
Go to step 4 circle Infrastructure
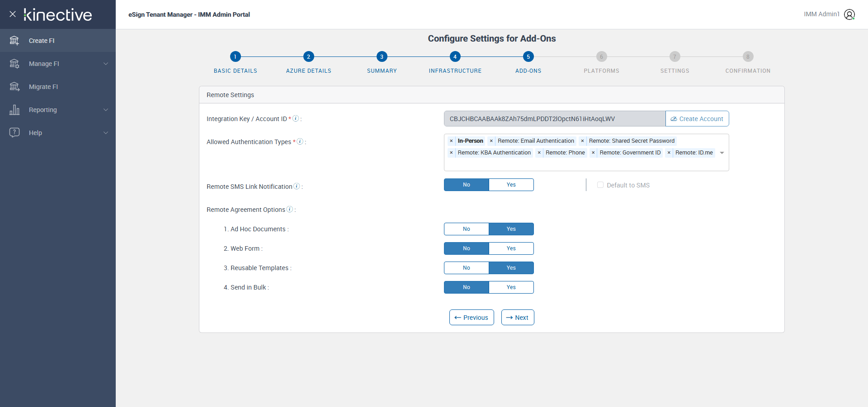point(455,56)
